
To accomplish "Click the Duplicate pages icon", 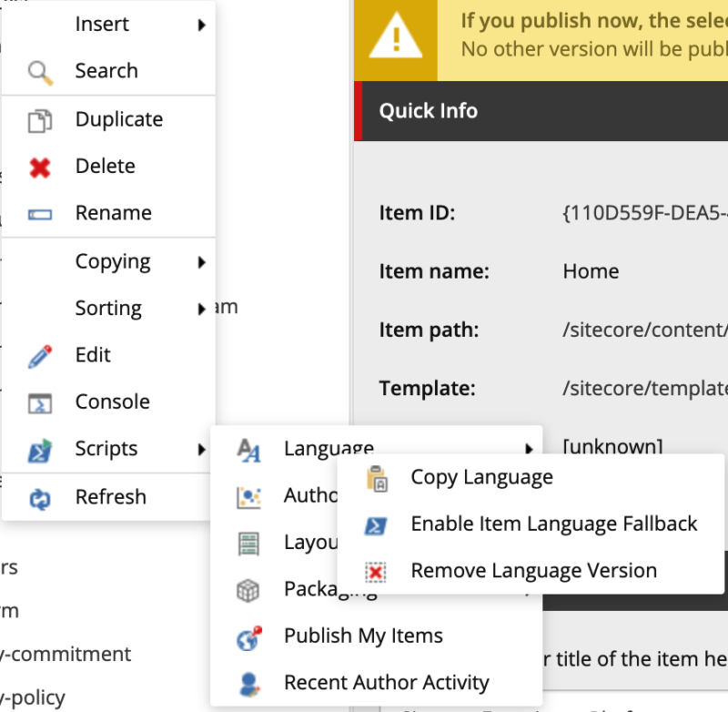I will click(x=38, y=118).
